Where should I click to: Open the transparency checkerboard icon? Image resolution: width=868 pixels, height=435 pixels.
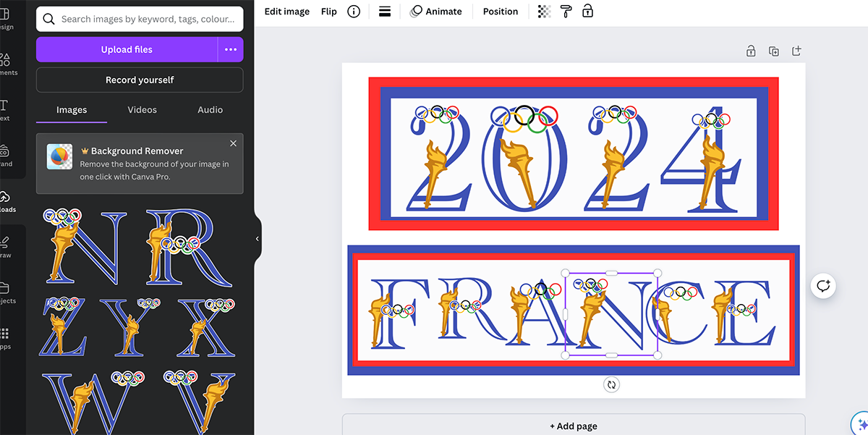pos(545,12)
